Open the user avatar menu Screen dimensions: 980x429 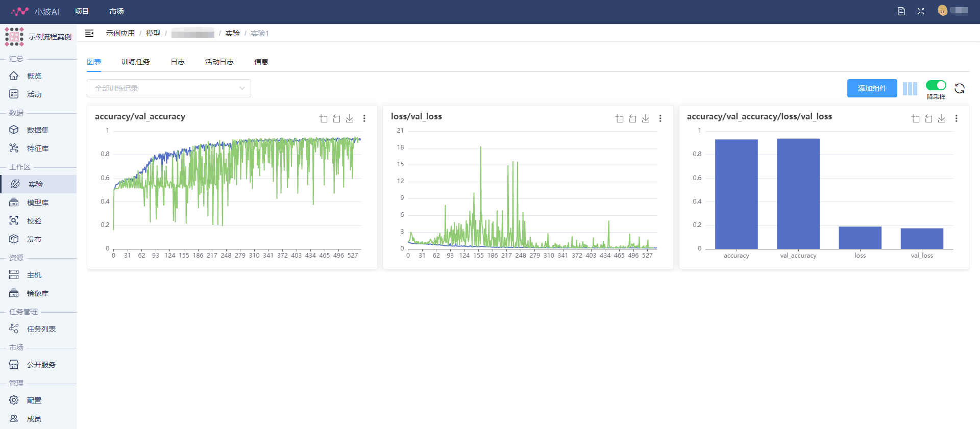[943, 11]
